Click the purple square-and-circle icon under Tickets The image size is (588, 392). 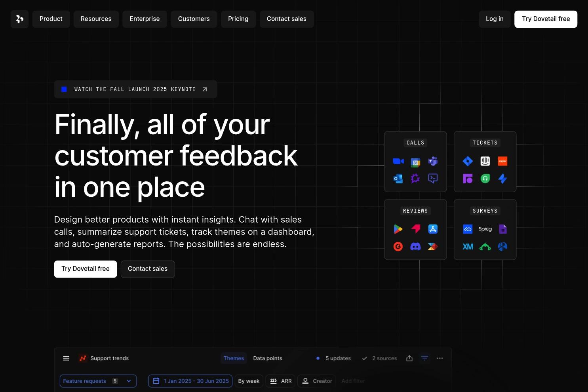pyautogui.click(x=468, y=179)
